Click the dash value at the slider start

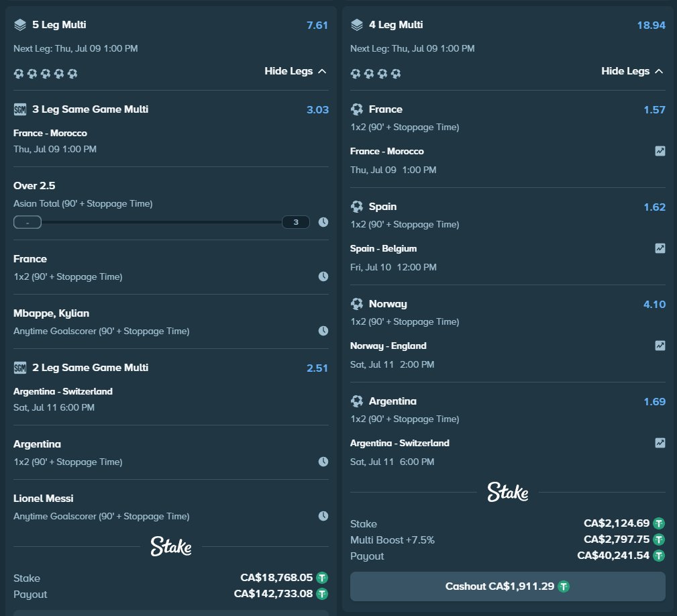(x=28, y=222)
